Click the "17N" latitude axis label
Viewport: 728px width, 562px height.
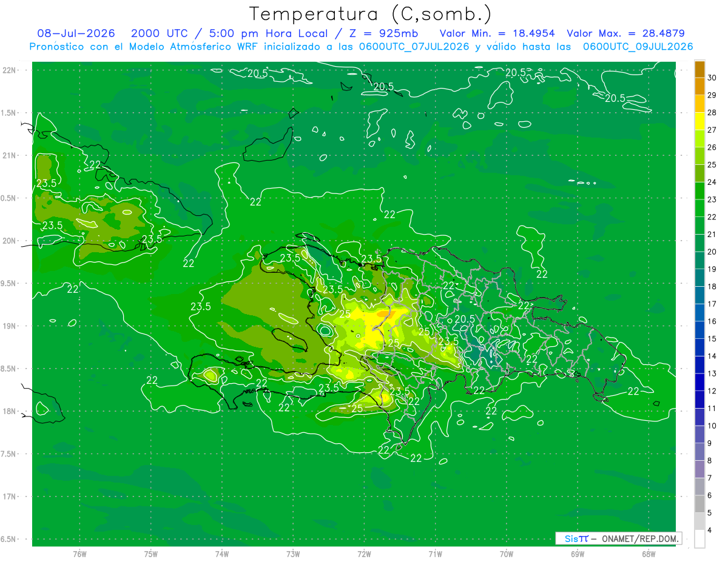pyautogui.click(x=9, y=497)
